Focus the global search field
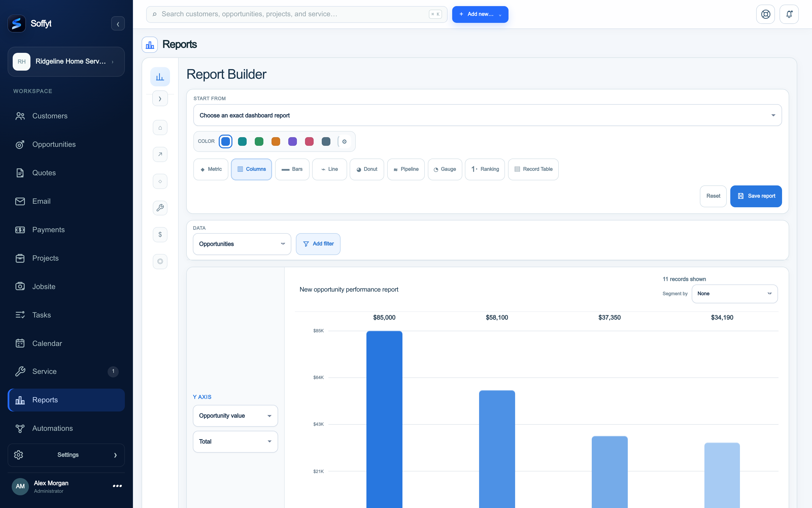The height and width of the screenshot is (508, 812). point(297,14)
